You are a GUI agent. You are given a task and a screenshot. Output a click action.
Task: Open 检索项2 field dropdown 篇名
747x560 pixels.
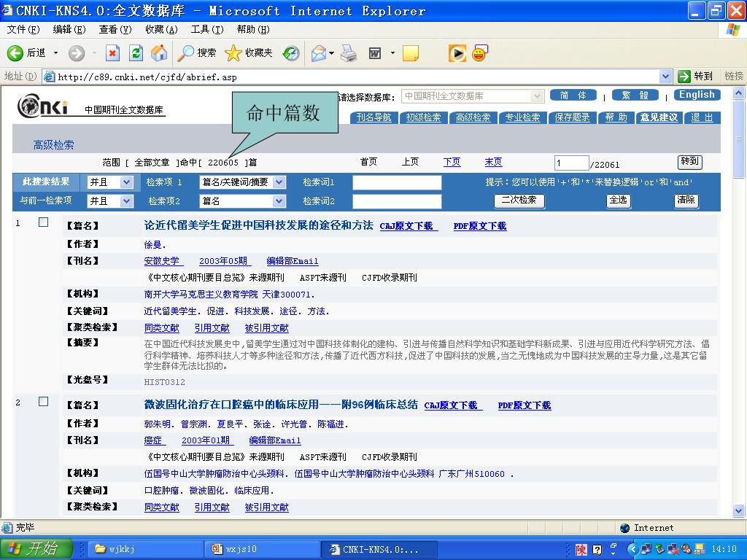242,201
